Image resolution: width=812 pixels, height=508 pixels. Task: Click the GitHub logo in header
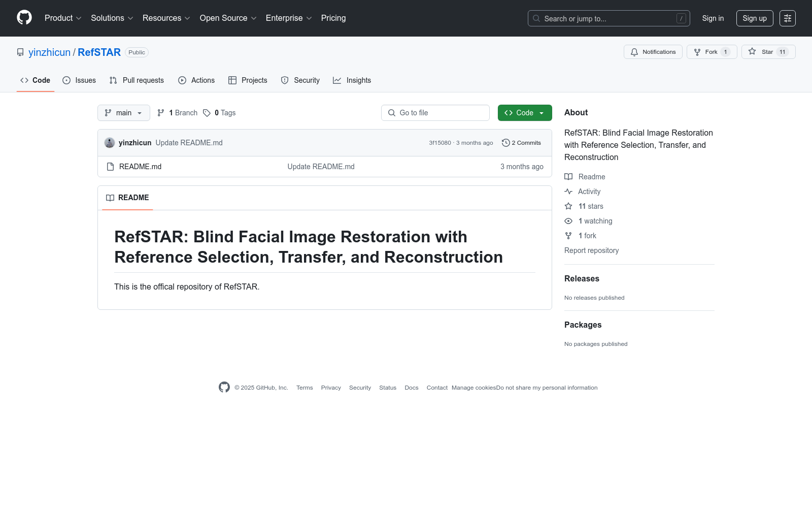tap(24, 18)
